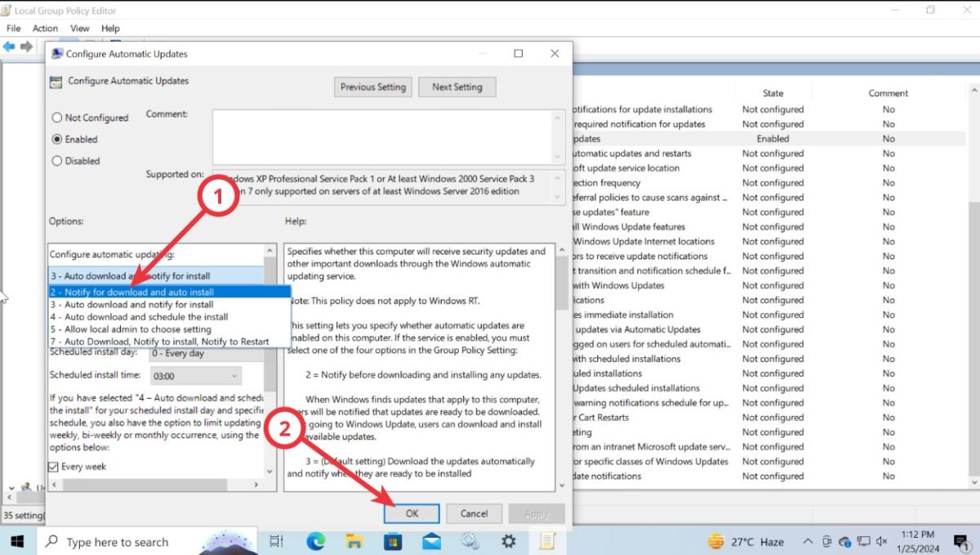Image resolution: width=980 pixels, height=555 pixels.
Task: Click the back navigation arrow in Group Policy Editor
Action: (x=10, y=47)
